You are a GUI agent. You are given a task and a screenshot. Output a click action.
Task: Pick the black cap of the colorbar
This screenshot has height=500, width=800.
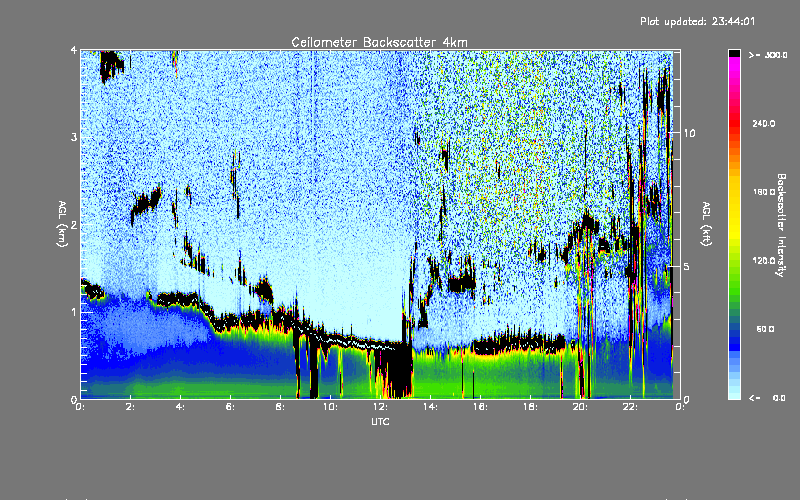pos(735,53)
